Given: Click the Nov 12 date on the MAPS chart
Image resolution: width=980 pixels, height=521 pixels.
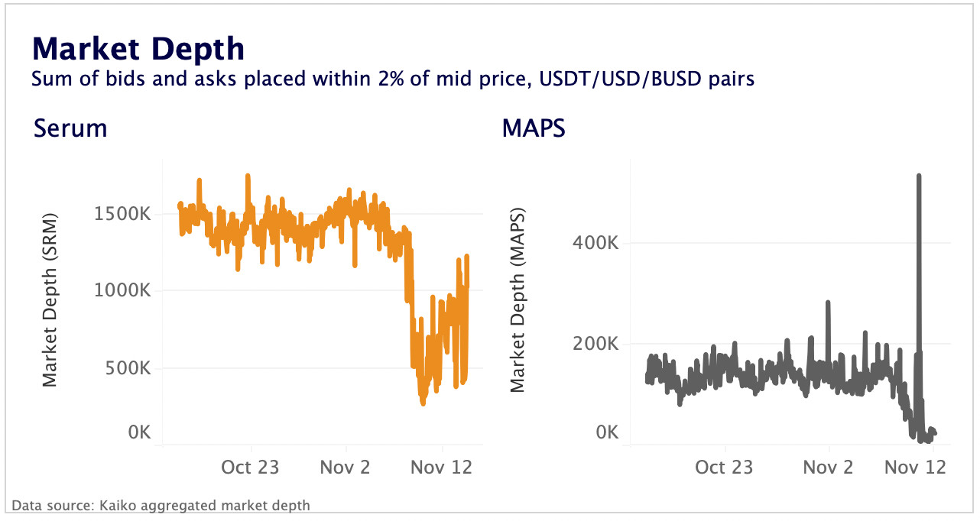Looking at the screenshot, I should tap(915, 467).
